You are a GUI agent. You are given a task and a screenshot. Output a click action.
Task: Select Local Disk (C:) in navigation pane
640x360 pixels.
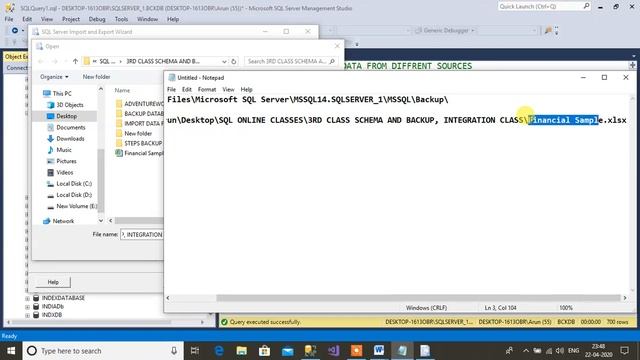[x=69, y=184]
